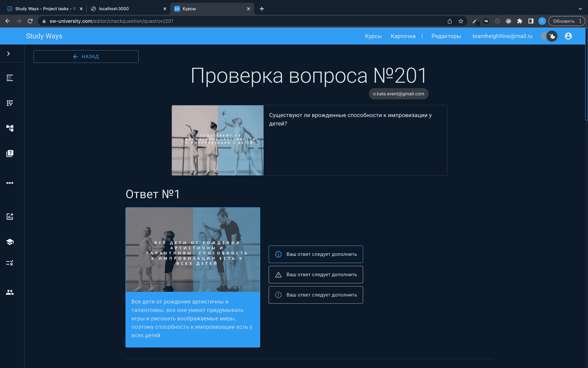Click the page vertical scrollbar
Image resolution: width=588 pixels, height=368 pixels.
[586, 74]
